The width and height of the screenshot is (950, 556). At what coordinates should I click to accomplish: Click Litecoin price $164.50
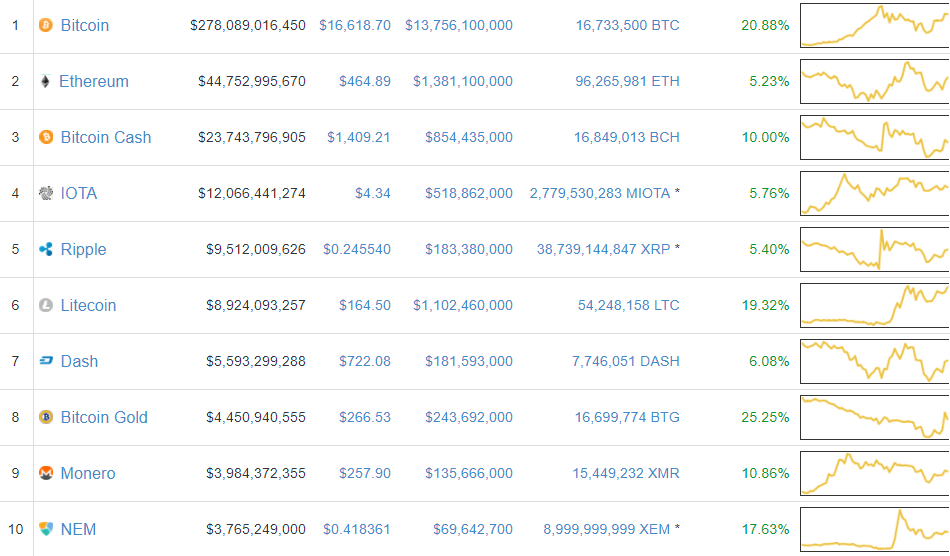click(365, 305)
